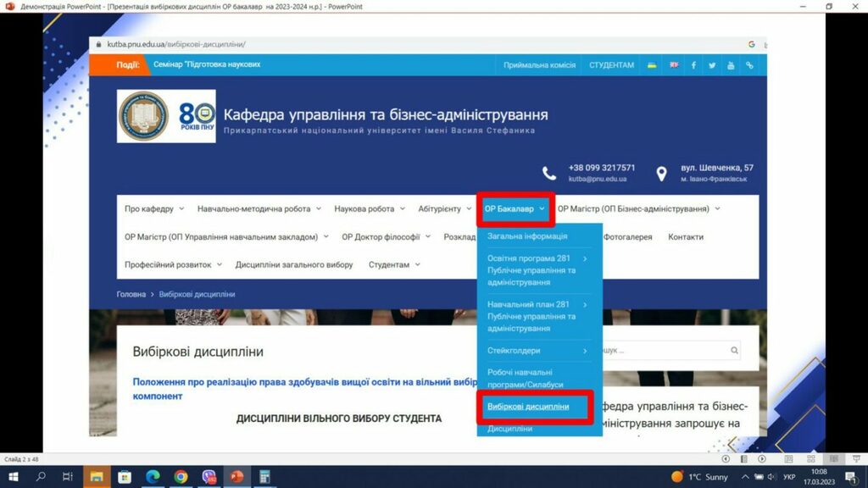Select the PowerPoint icon on the taskbar
The image size is (868, 488).
pos(236,477)
